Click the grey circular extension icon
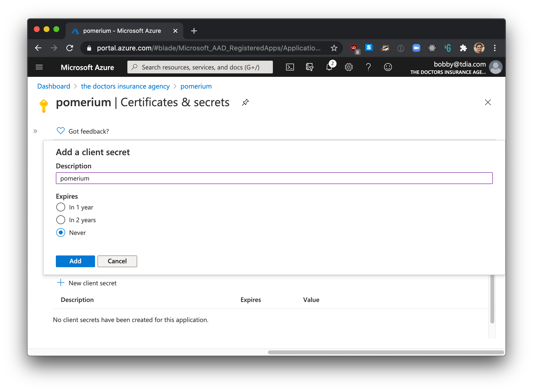 pyautogui.click(x=400, y=48)
